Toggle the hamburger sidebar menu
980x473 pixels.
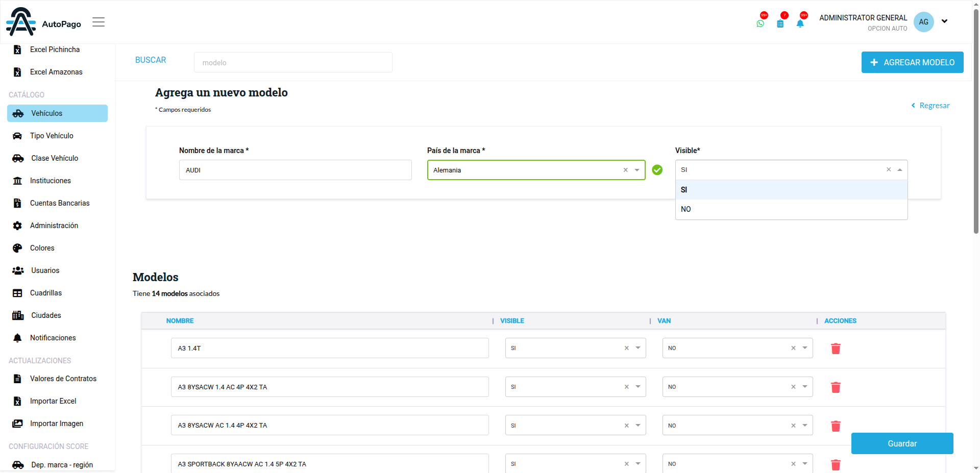99,22
